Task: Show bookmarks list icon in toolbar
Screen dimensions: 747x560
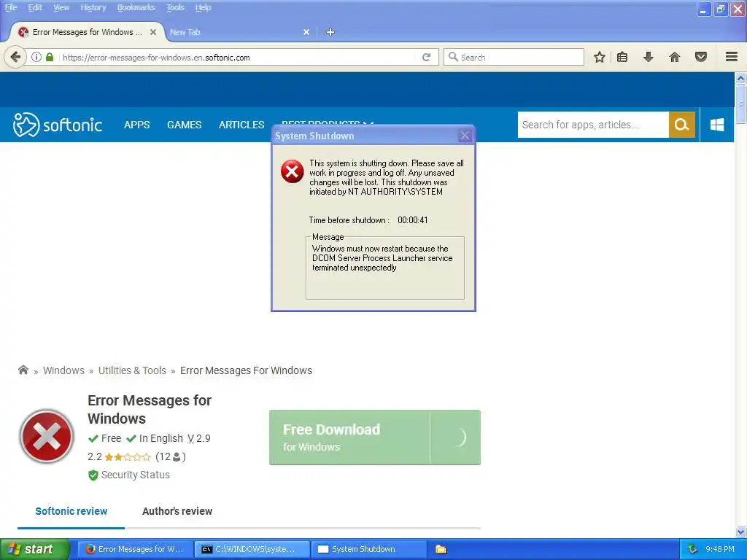Action: click(x=622, y=57)
